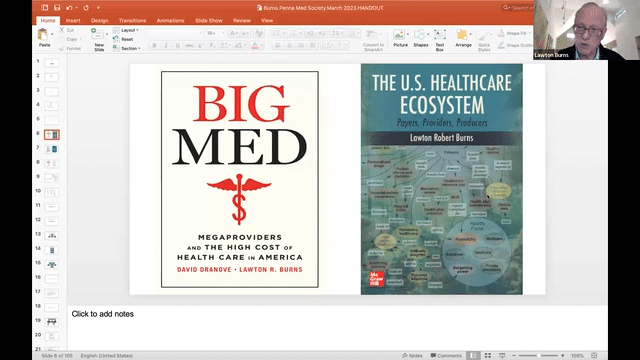The image size is (640, 360).
Task: Expand the New Slide dropdown arrow
Action: point(107,34)
